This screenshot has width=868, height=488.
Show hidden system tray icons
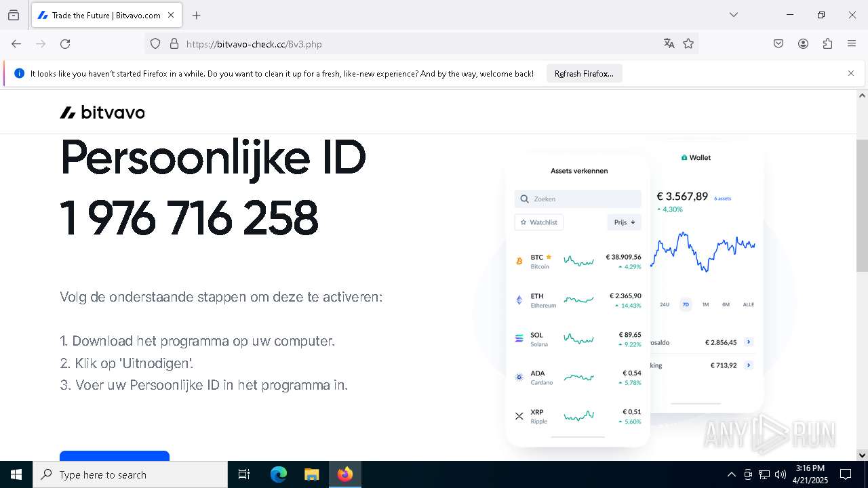click(731, 474)
